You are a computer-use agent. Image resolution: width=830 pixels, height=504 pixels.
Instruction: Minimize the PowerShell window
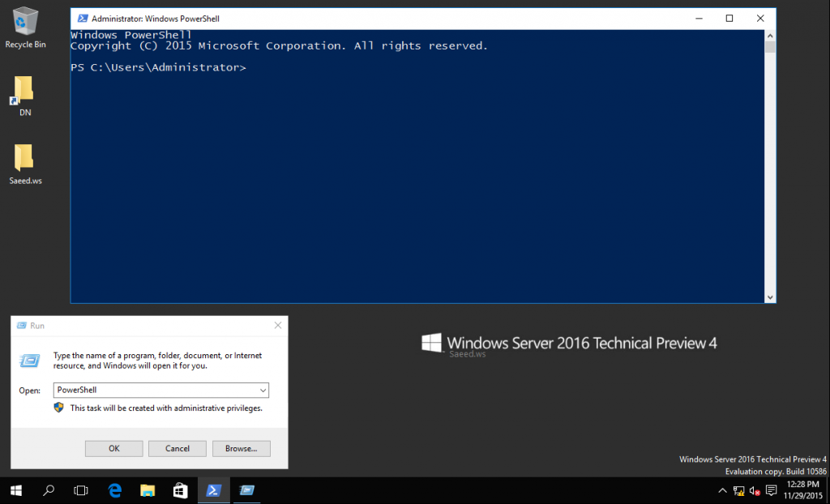tap(699, 19)
